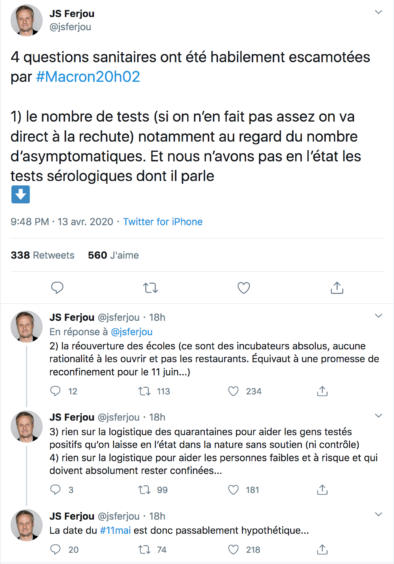Image resolution: width=394 pixels, height=564 pixels.
Task: Open options chevron on quarantine logistics reply
Action: [378, 416]
